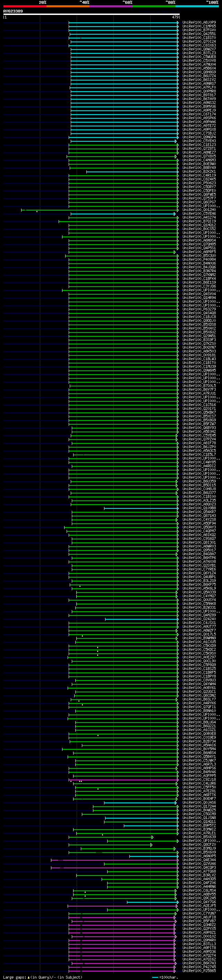This screenshot has height=980, width=222.
Task: Open the UniRef100_C1E123 hit
Action: point(199,145)
